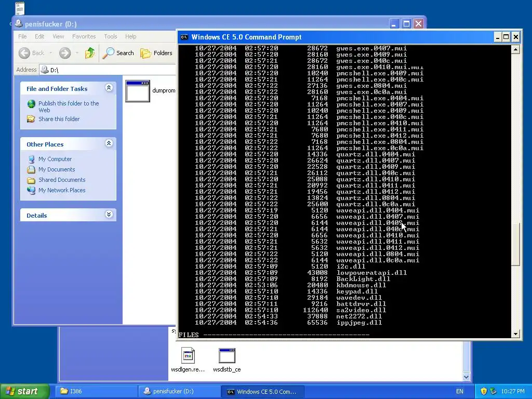This screenshot has height=399, width=532.
Task: Click the Back arrow in Explorer toolbar
Action: [24, 53]
